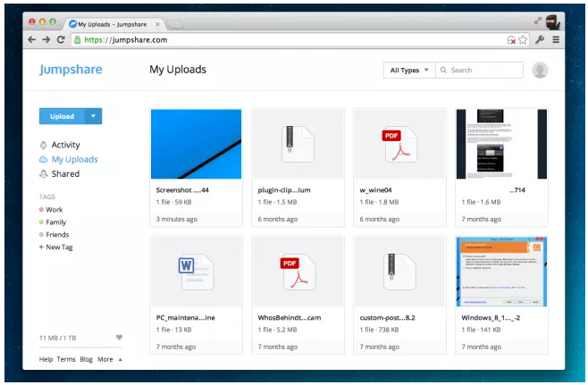588x385 pixels.
Task: Go forward with the browser forward arrow
Action: 46,39
